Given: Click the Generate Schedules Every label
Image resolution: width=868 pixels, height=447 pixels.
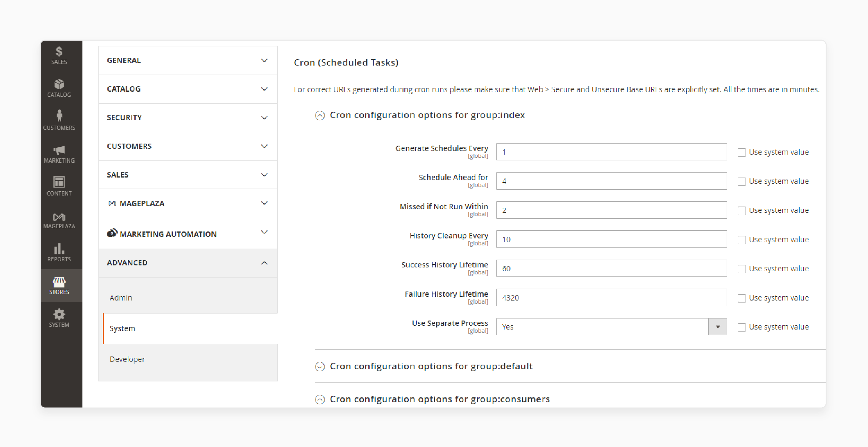Looking at the screenshot, I should click(442, 149).
